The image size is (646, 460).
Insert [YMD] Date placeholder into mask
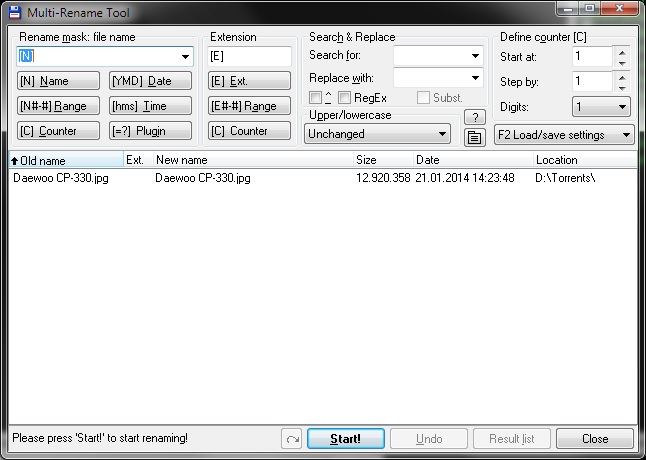point(150,81)
